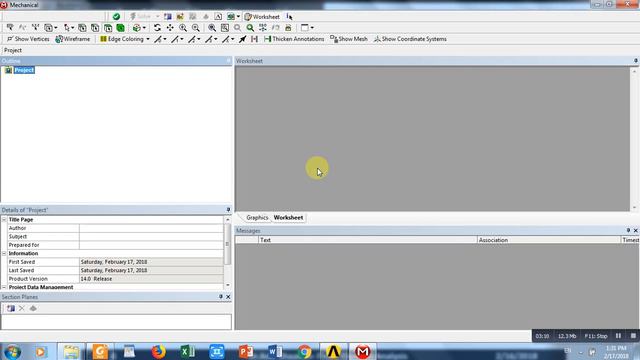Switch to the Graphics tab
This screenshot has height=360, width=640.
click(257, 218)
